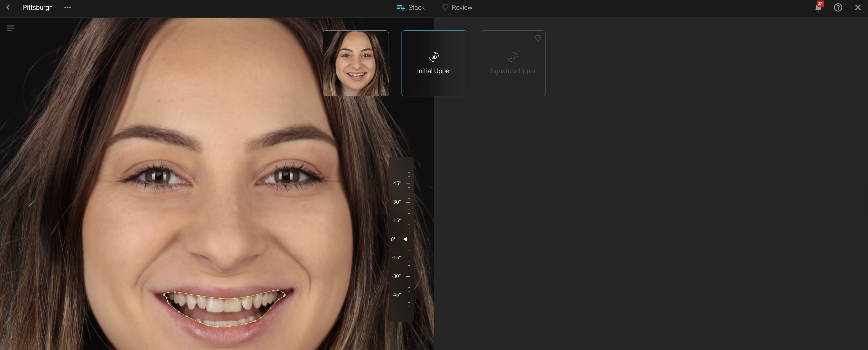Open the notifications bell with 21 badge

coord(818,7)
